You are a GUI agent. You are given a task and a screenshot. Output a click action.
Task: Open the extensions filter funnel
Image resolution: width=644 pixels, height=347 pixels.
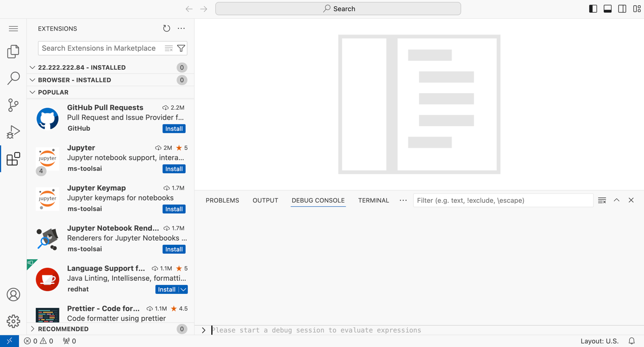(181, 48)
